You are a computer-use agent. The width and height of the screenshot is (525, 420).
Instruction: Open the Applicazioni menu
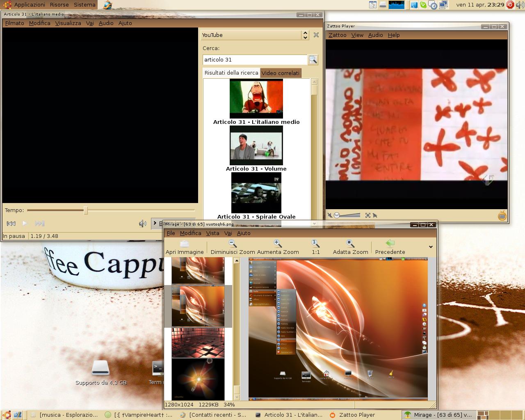point(30,5)
